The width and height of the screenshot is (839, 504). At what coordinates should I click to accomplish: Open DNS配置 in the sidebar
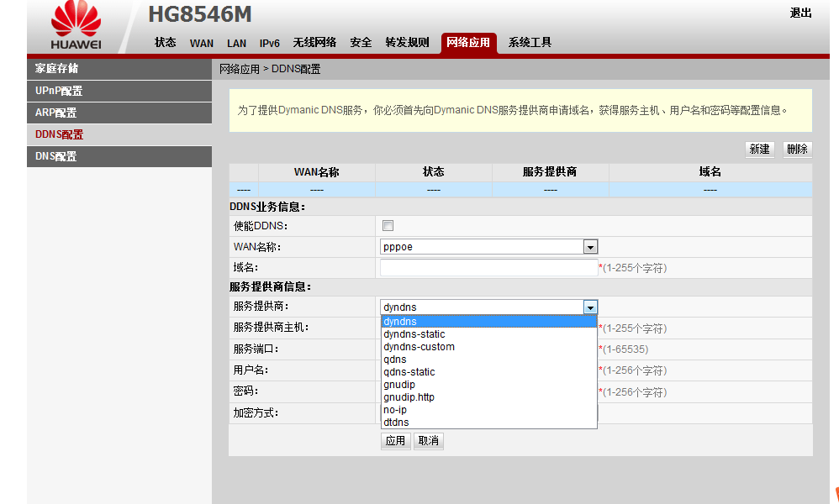point(119,156)
